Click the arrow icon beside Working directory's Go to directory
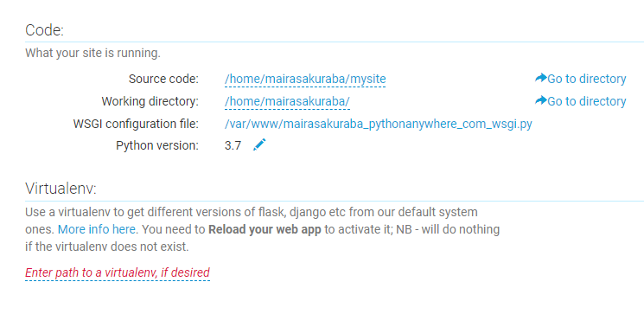 [541, 100]
